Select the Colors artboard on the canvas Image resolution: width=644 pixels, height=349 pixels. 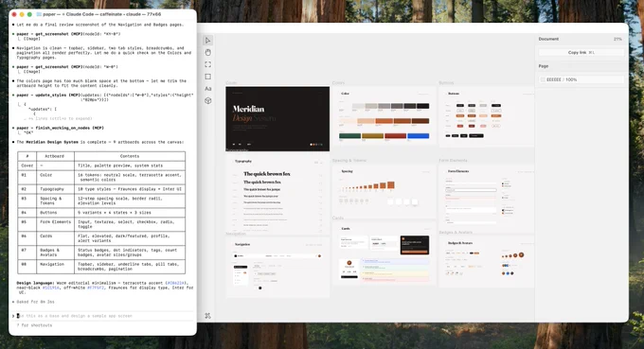pyautogui.click(x=384, y=116)
